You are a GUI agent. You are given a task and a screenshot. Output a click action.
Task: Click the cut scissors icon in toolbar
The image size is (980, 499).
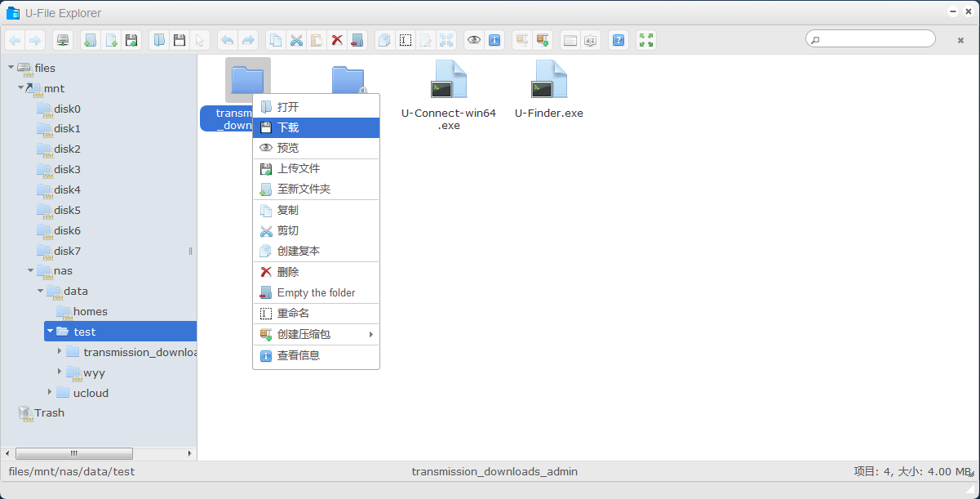[x=296, y=40]
